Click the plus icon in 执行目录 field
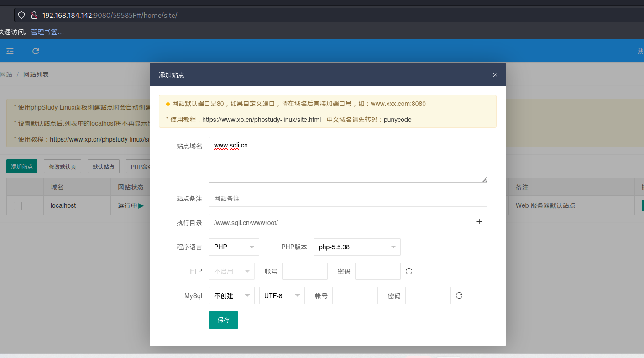Image resolution: width=644 pixels, height=358 pixels. (479, 222)
